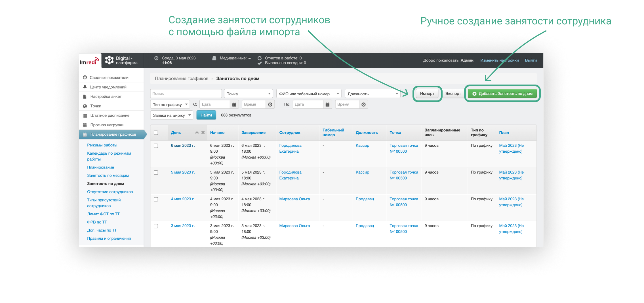Go to Доп. часы по ТТ

click(102, 230)
